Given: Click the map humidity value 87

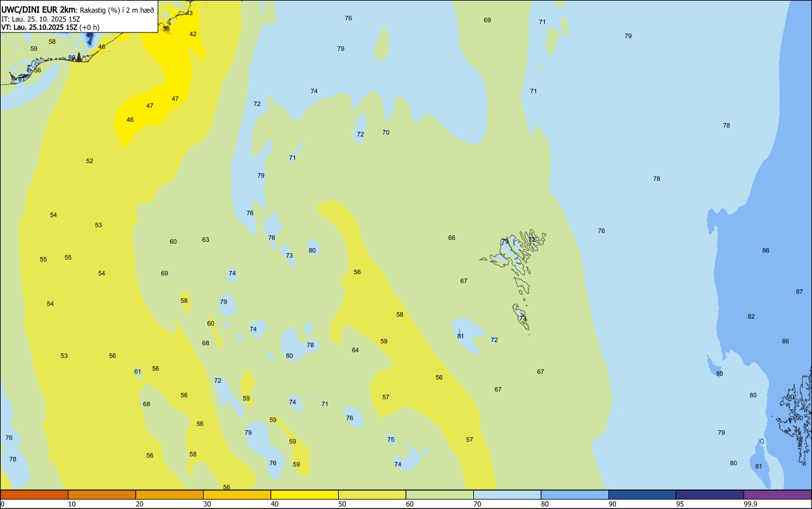Looking at the screenshot, I should click(x=799, y=292).
